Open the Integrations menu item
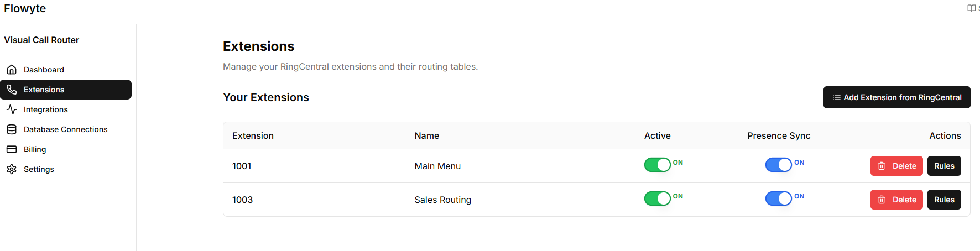The height and width of the screenshot is (251, 980). coord(46,109)
